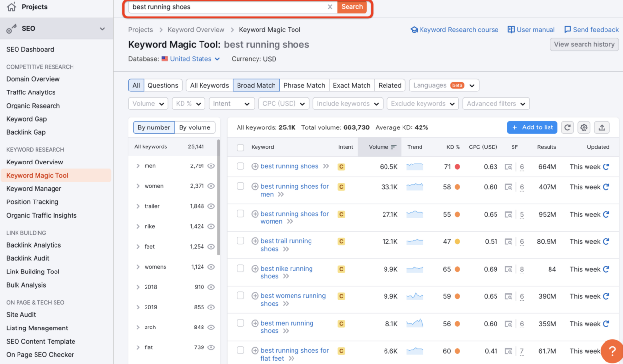Click the plus icon beside best running shoes
Image resolution: width=623 pixels, height=364 pixels.
point(255,166)
